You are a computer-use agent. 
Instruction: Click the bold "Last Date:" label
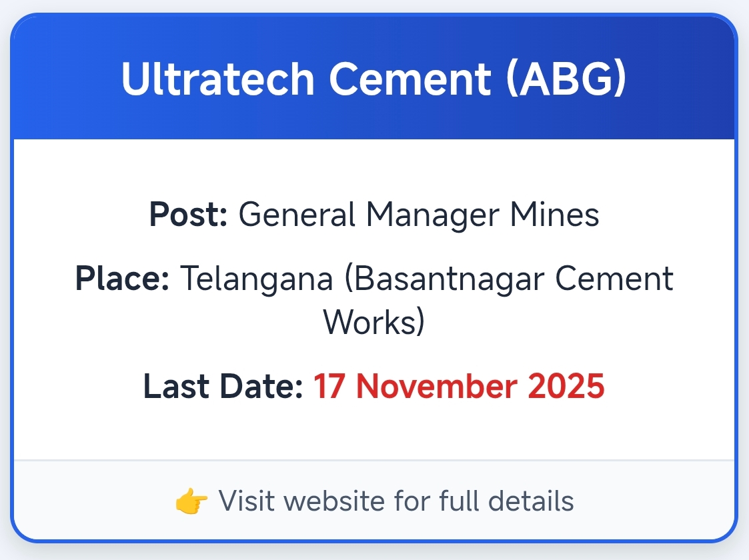224,387
